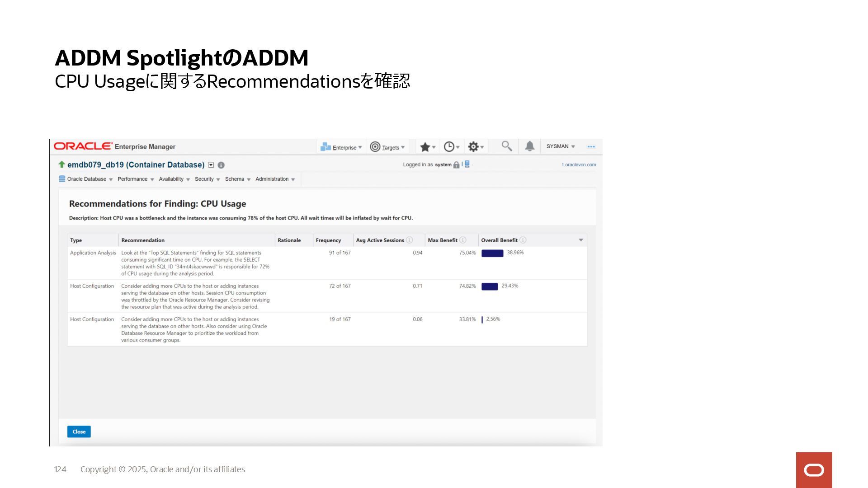Open the notifications bell
This screenshot has width=868, height=488.
tap(530, 146)
